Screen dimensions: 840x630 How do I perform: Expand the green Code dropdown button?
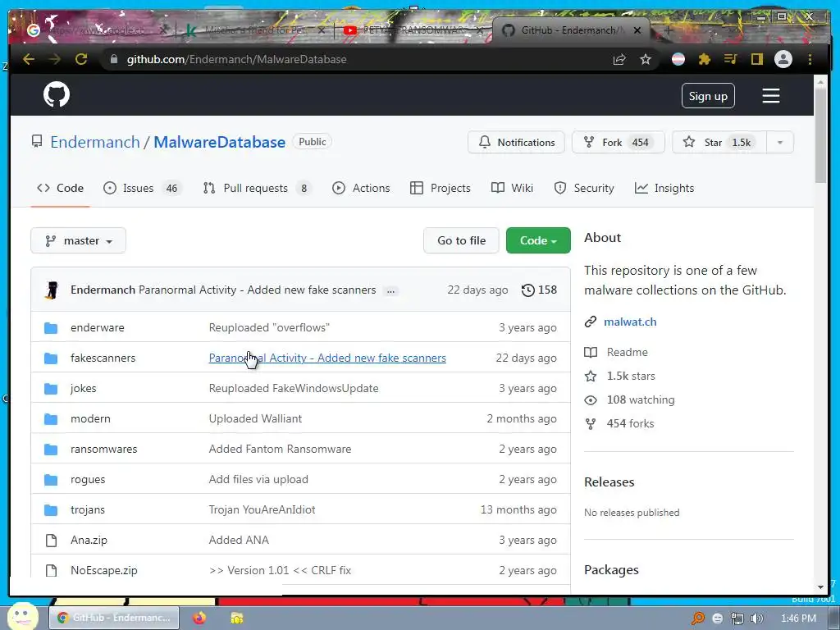(x=538, y=240)
